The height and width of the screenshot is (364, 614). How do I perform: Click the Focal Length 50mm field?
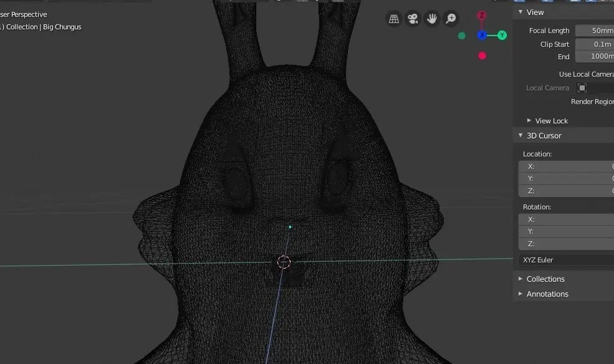click(595, 31)
